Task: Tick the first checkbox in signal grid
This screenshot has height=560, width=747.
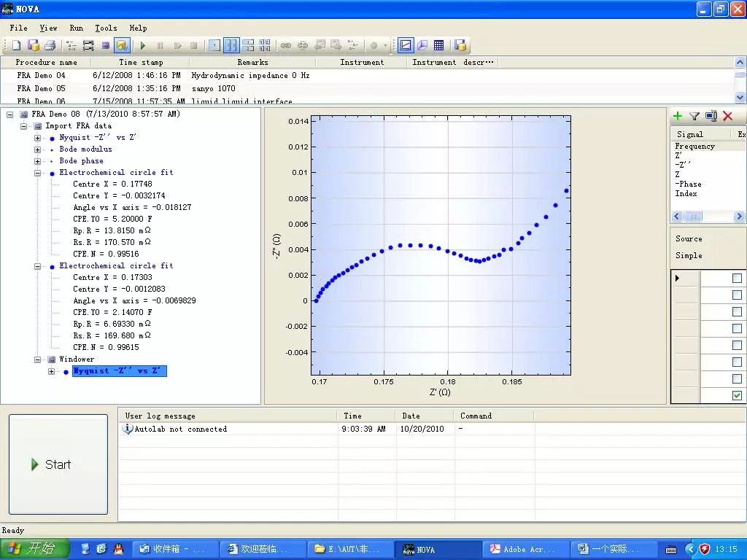Action: (x=737, y=279)
